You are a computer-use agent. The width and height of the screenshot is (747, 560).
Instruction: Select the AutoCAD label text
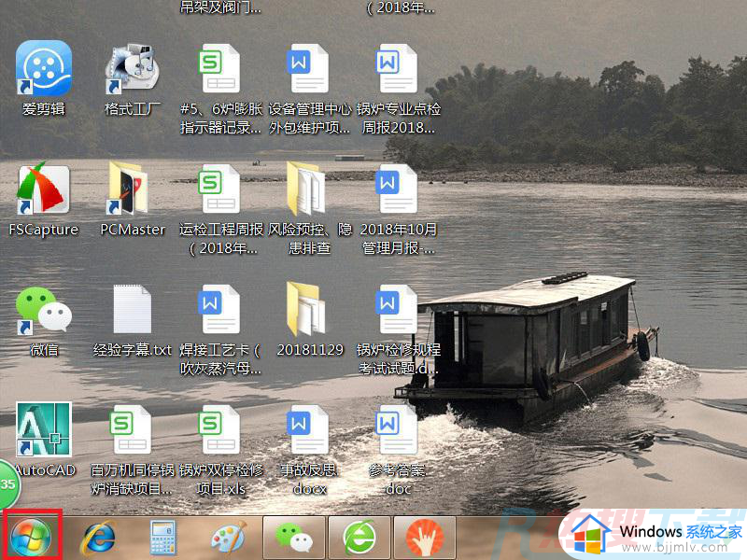click(x=45, y=470)
